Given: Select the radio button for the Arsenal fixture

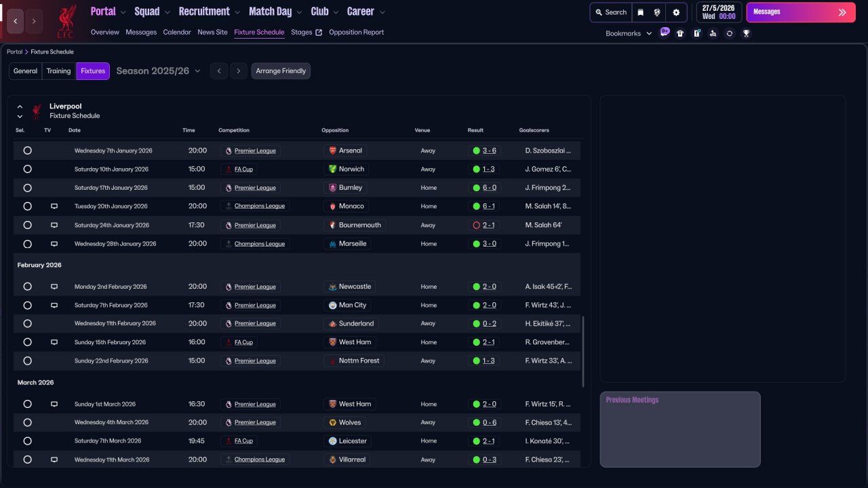Looking at the screenshot, I should 27,150.
